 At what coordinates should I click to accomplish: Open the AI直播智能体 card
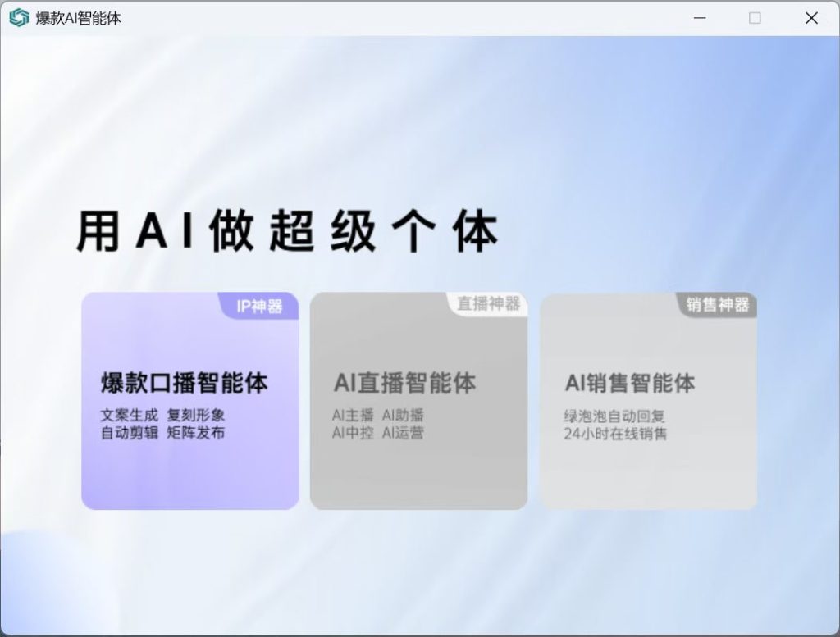pyautogui.click(x=418, y=400)
